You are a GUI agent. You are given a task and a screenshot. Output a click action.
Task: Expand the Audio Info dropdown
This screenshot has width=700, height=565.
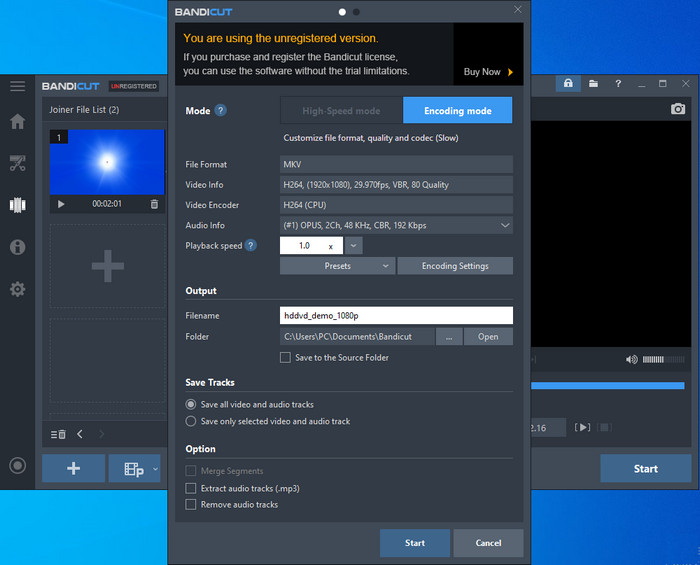(505, 226)
